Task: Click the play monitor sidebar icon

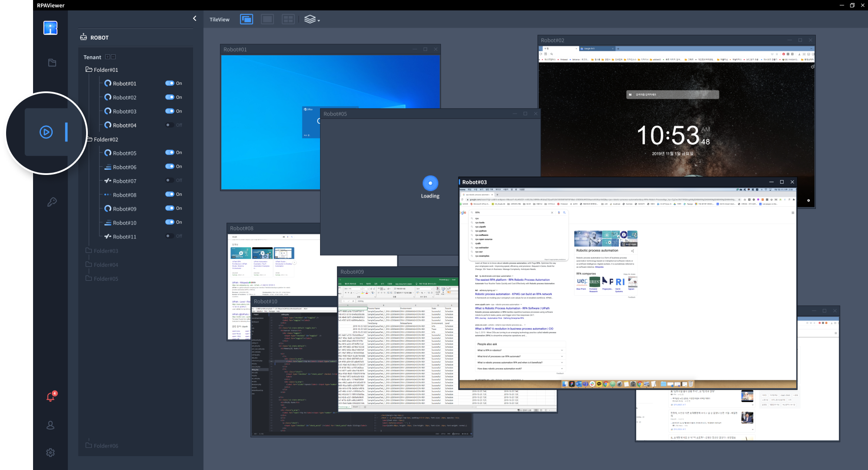Action: pyautogui.click(x=46, y=132)
